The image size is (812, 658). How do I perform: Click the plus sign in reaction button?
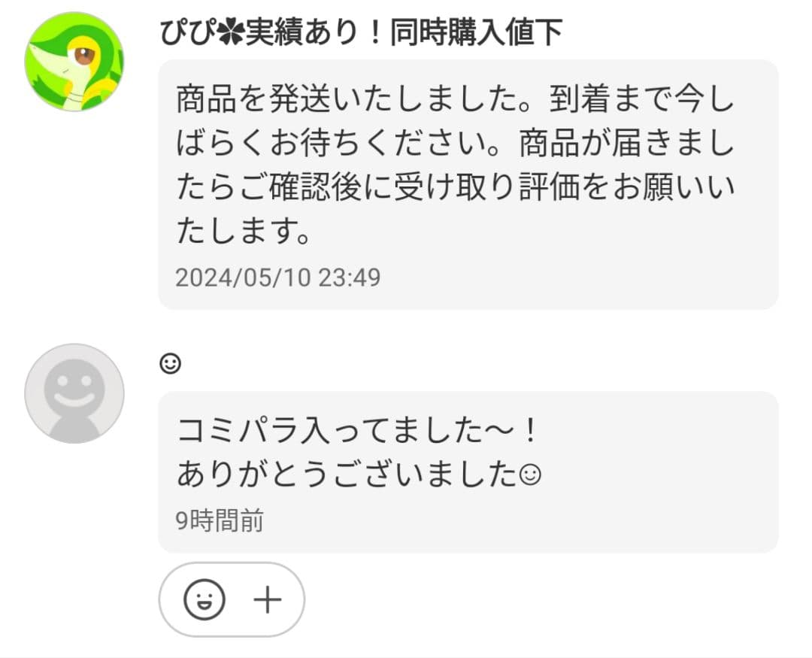(x=267, y=599)
